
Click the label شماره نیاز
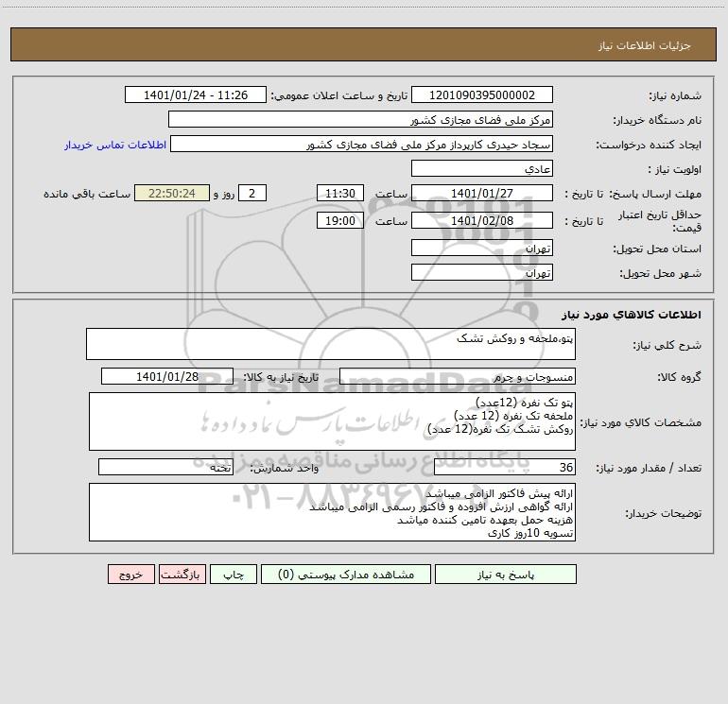[x=675, y=95]
